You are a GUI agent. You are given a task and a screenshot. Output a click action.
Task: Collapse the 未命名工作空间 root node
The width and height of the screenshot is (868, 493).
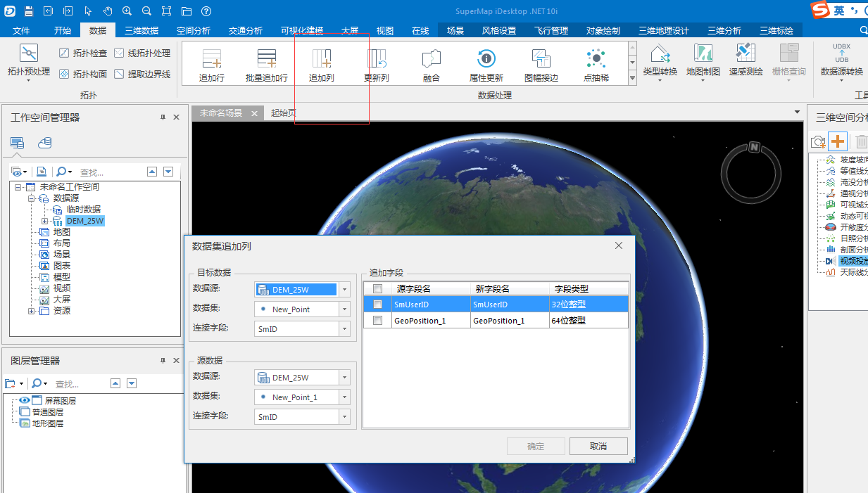(x=18, y=187)
